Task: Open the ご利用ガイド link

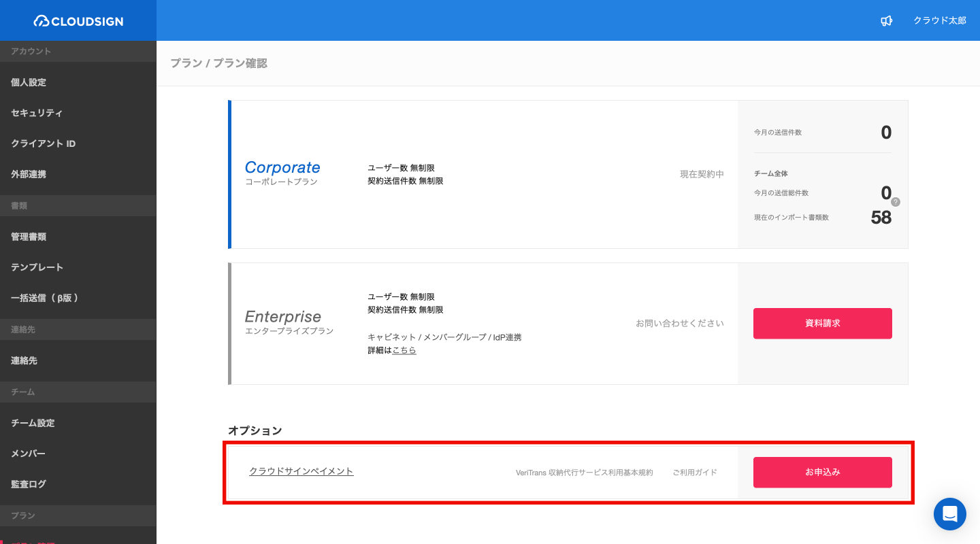Action: coord(695,473)
